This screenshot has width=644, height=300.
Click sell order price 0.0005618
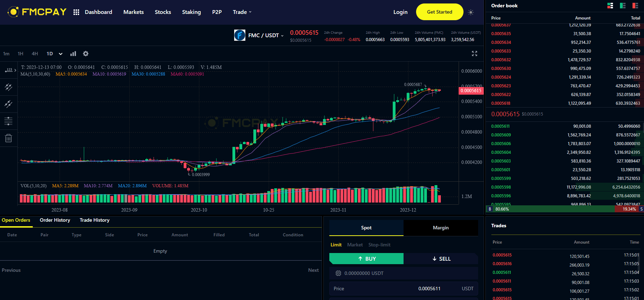point(501,103)
